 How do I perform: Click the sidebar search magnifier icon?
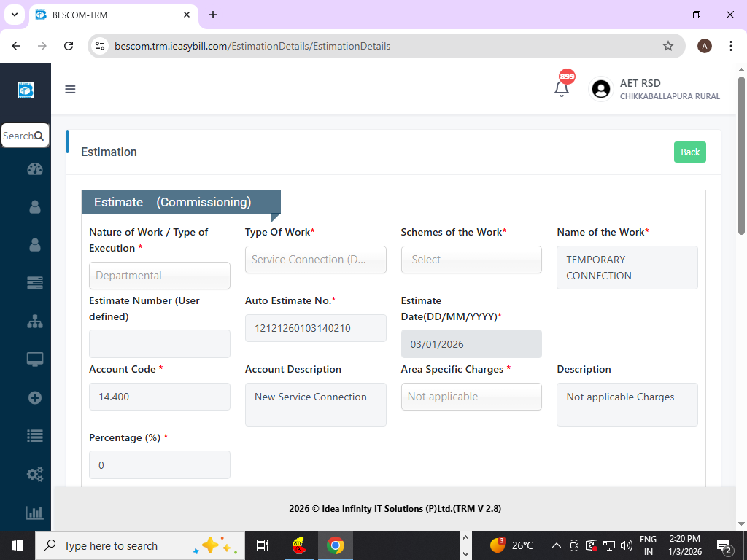[x=39, y=136]
